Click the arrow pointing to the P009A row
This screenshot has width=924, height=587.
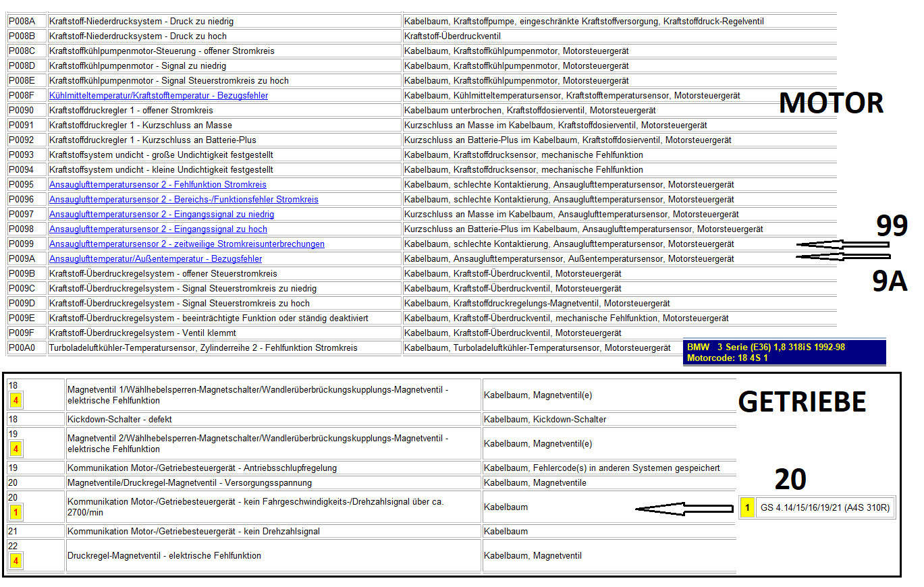click(x=842, y=256)
